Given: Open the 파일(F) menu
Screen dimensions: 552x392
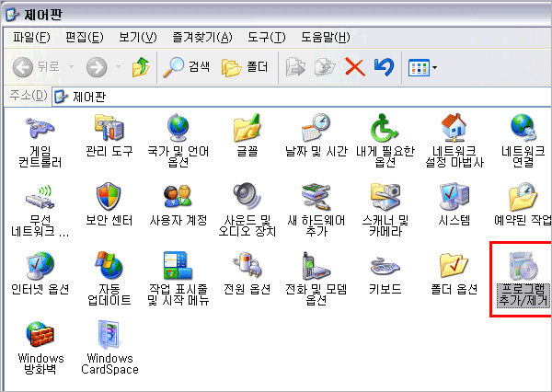Looking at the screenshot, I should click(31, 38).
